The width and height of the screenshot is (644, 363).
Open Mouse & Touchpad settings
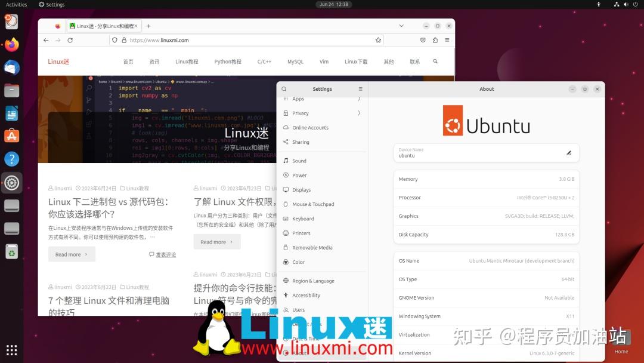(x=315, y=204)
